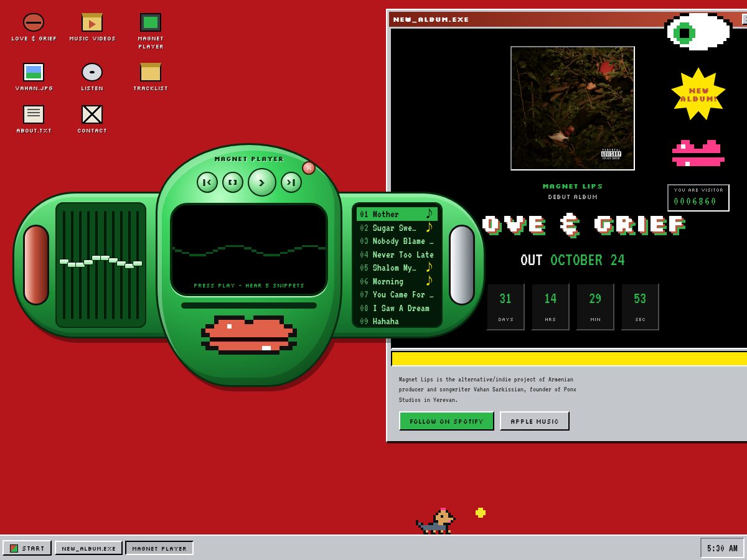The image size is (747, 560).
Task: Open the Magnet Player desktop icon
Action: 151,31
